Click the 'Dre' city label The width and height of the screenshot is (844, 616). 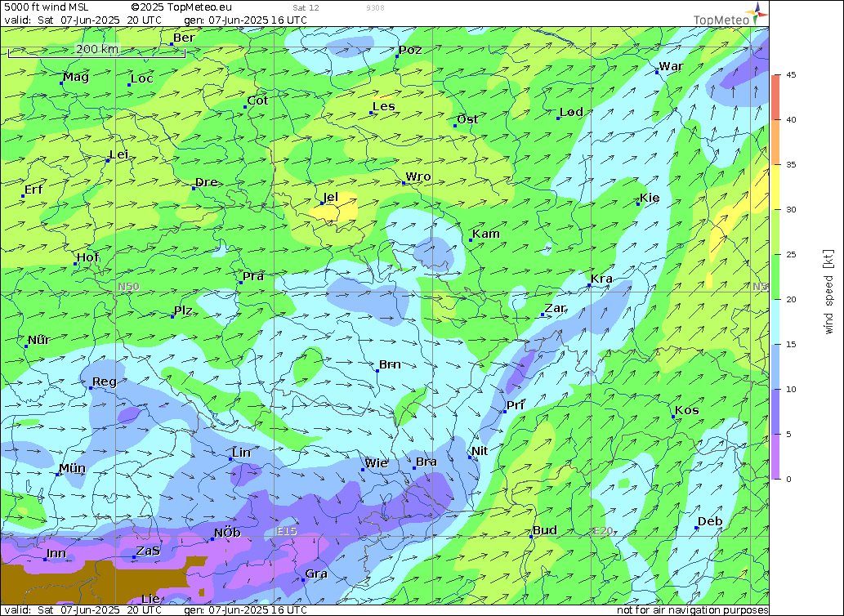[206, 182]
